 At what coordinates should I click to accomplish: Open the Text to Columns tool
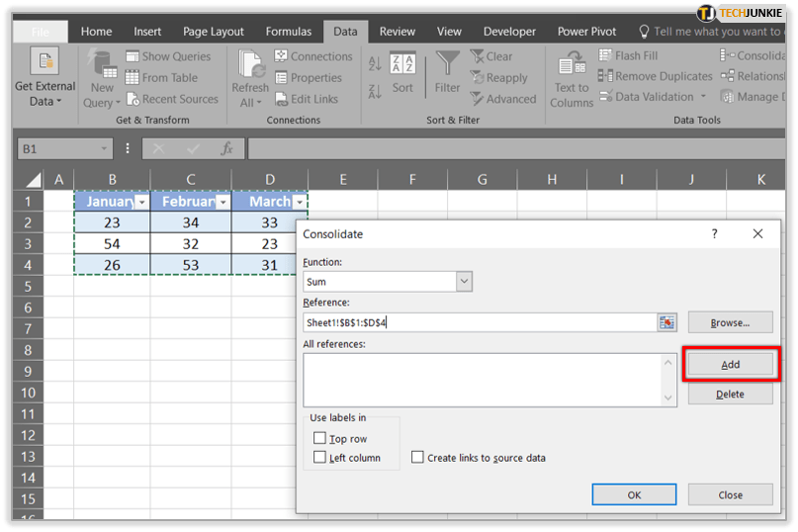click(x=572, y=67)
